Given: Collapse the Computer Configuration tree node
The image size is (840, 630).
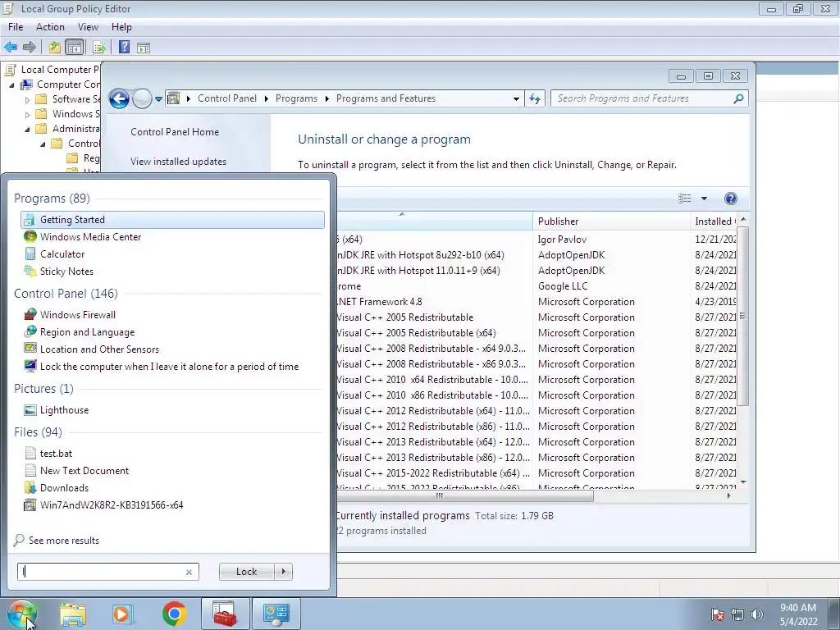Looking at the screenshot, I should (x=11, y=84).
